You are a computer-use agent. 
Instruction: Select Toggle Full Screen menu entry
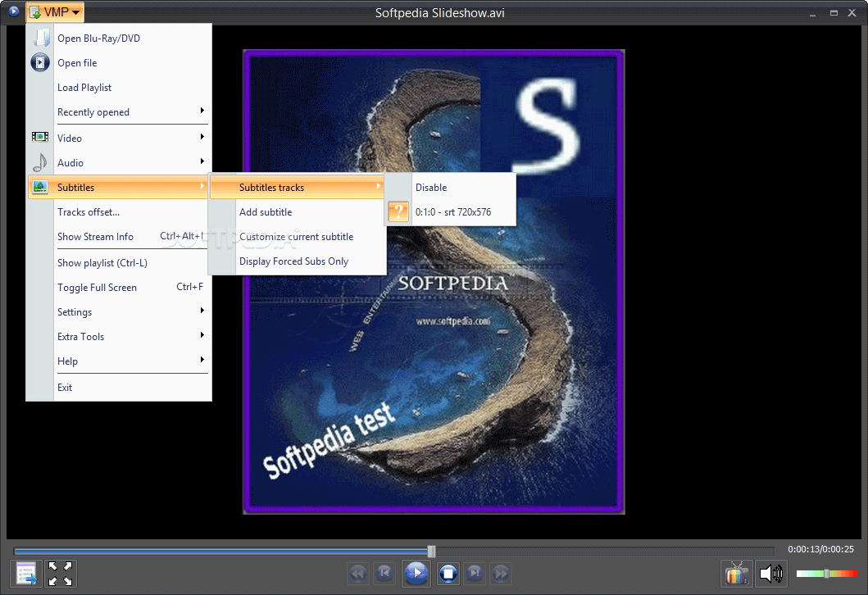tap(119, 288)
